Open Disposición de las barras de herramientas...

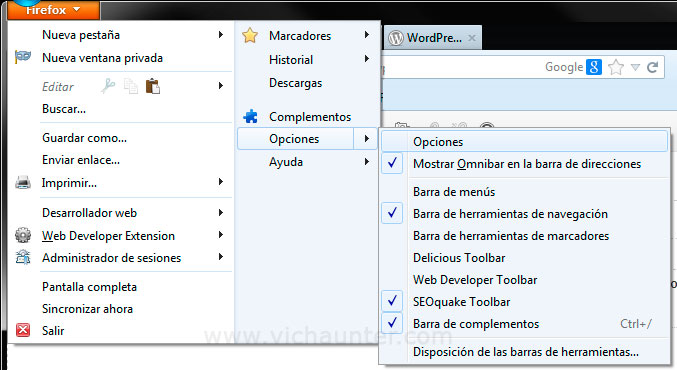pos(525,352)
